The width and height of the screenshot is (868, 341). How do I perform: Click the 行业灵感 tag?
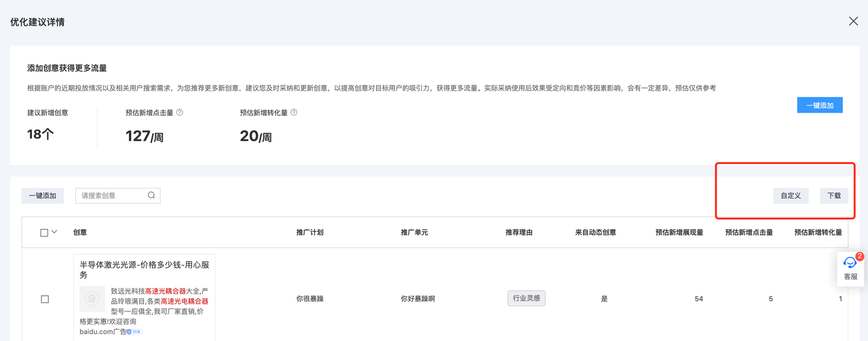pyautogui.click(x=526, y=298)
